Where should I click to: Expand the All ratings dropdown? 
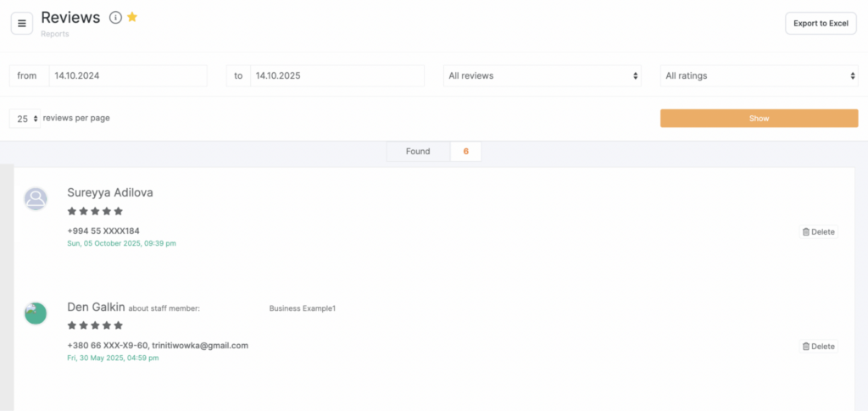click(759, 75)
